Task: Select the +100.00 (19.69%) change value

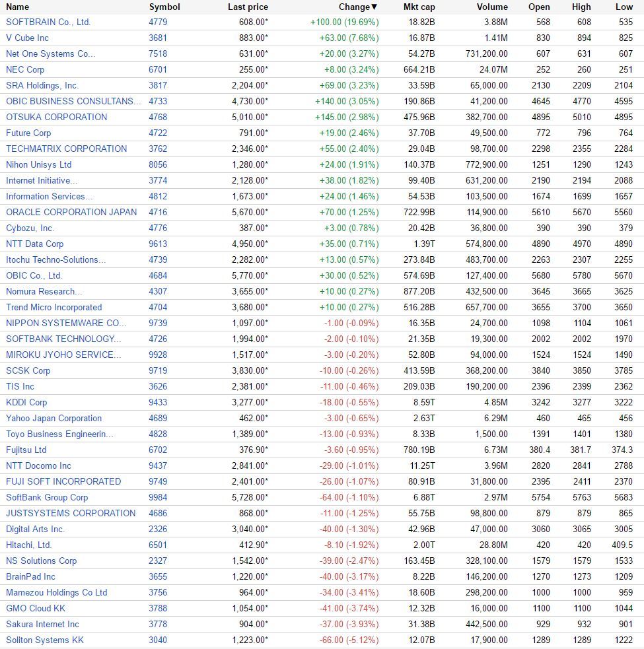Action: click(x=345, y=22)
